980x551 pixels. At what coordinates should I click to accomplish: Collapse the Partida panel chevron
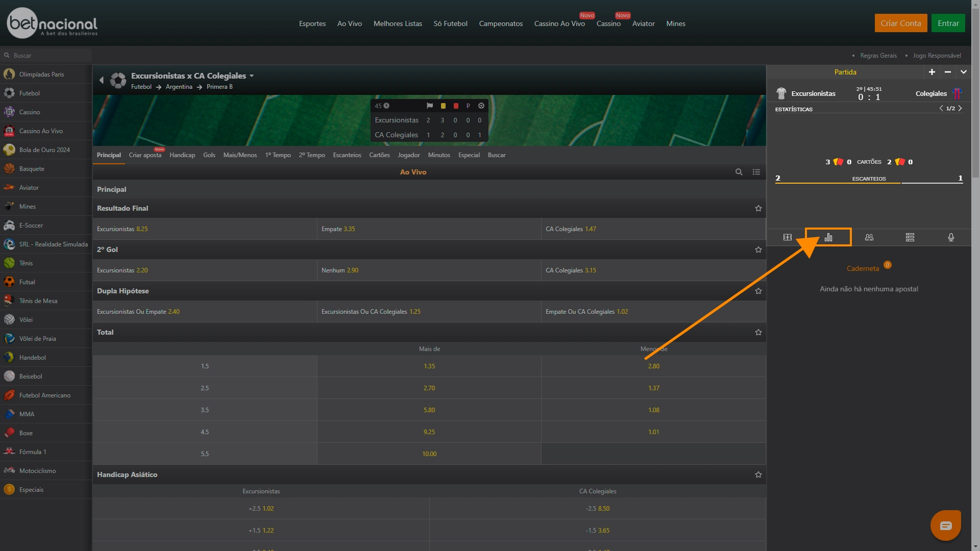964,72
